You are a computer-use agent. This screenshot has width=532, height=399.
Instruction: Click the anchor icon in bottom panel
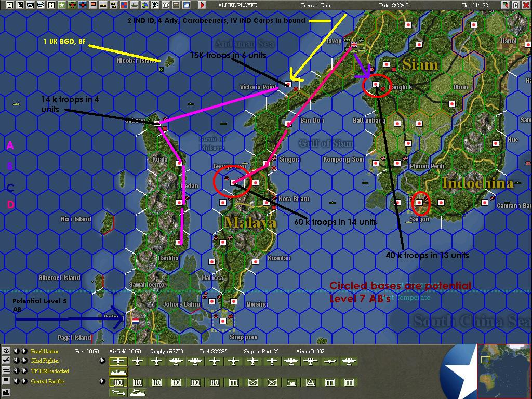click(x=6, y=351)
